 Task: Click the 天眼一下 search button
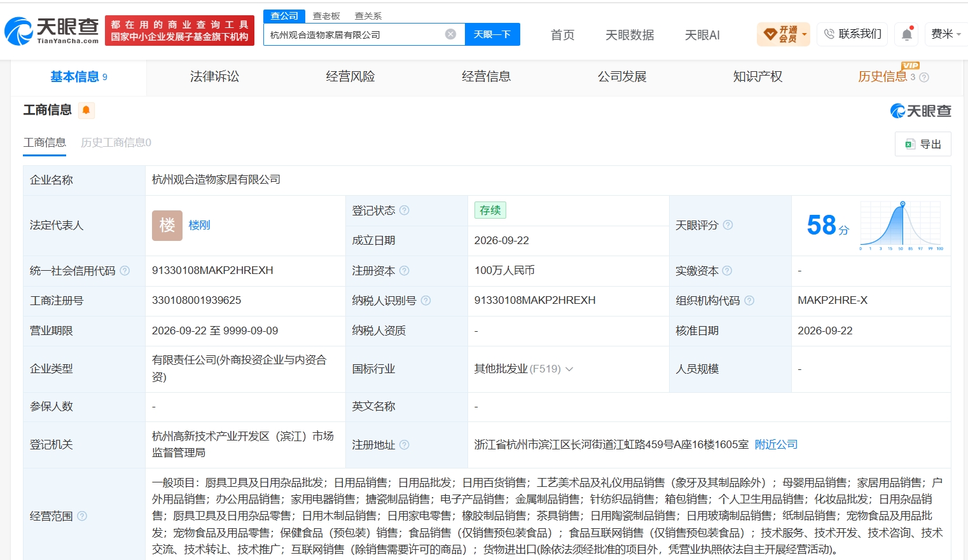tap(492, 34)
